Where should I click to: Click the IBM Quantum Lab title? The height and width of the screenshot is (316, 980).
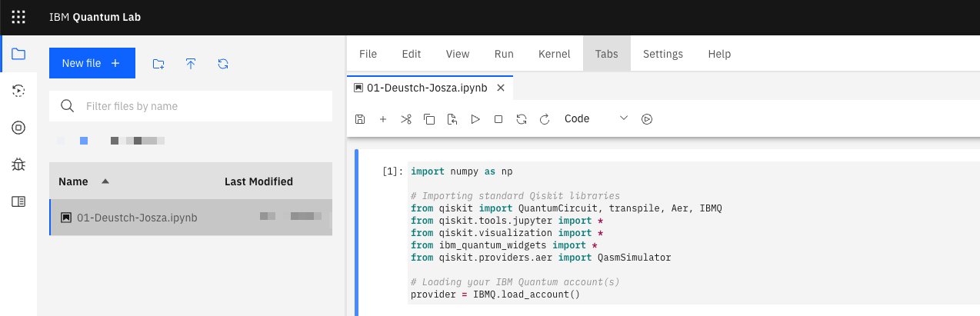tap(95, 17)
